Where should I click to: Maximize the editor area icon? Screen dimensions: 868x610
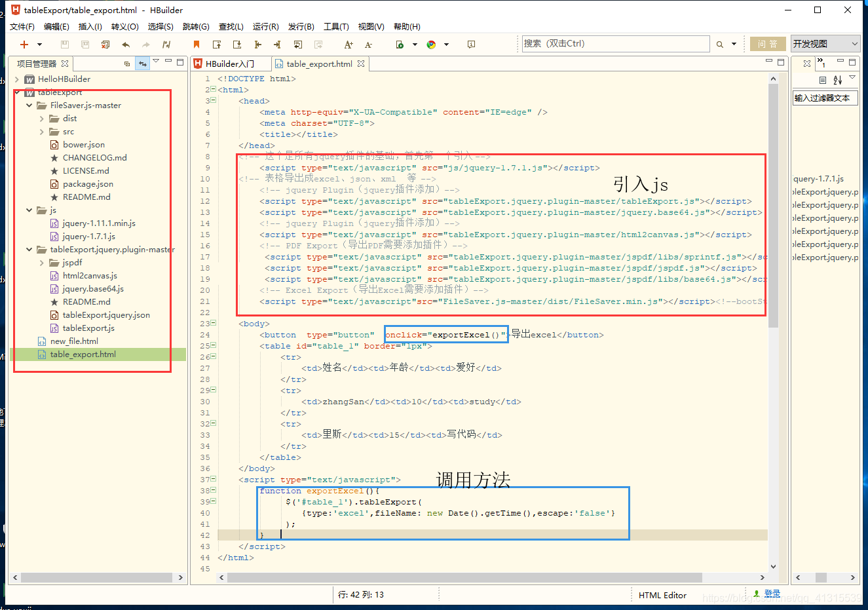coord(781,62)
